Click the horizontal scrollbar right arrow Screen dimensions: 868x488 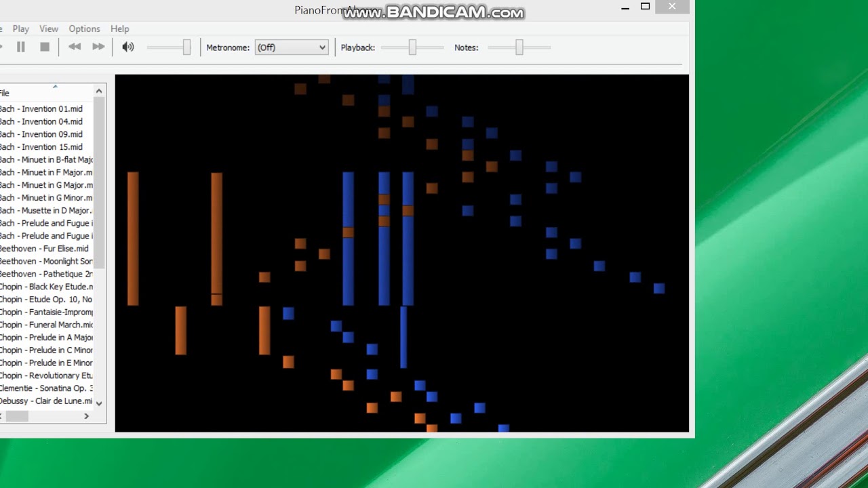(86, 416)
